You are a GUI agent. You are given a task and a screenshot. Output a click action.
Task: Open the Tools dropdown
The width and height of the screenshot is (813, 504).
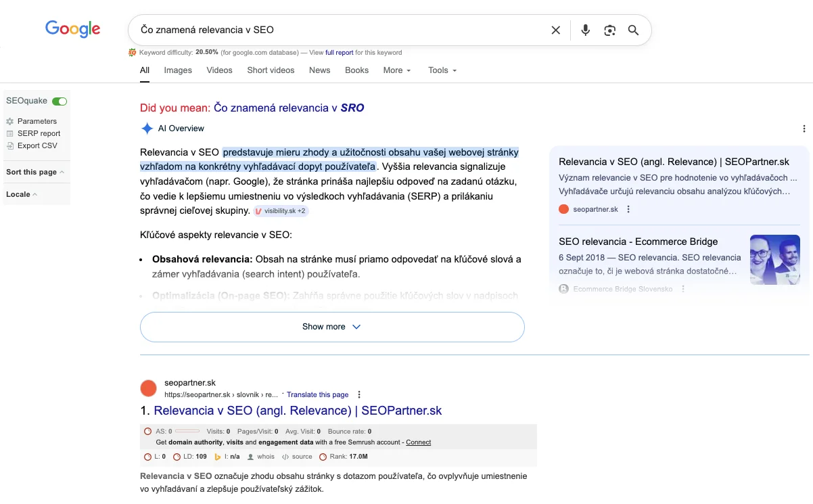coord(442,70)
